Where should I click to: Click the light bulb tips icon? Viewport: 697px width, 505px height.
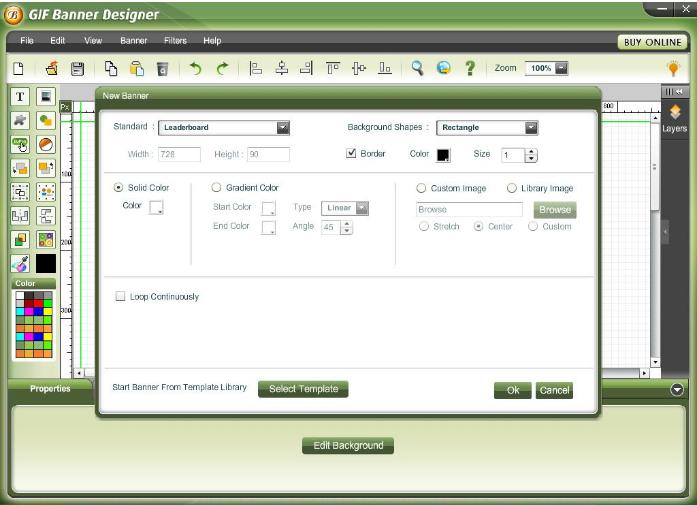(x=673, y=68)
